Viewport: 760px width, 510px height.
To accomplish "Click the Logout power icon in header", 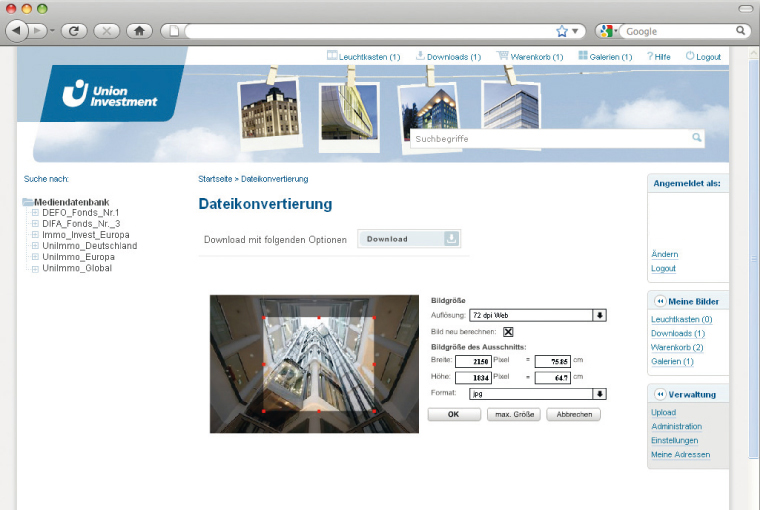I will coord(690,56).
